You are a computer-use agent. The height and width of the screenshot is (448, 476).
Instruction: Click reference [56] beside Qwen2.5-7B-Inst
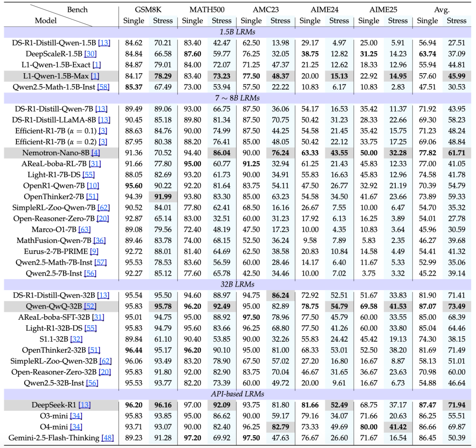(x=90, y=273)
